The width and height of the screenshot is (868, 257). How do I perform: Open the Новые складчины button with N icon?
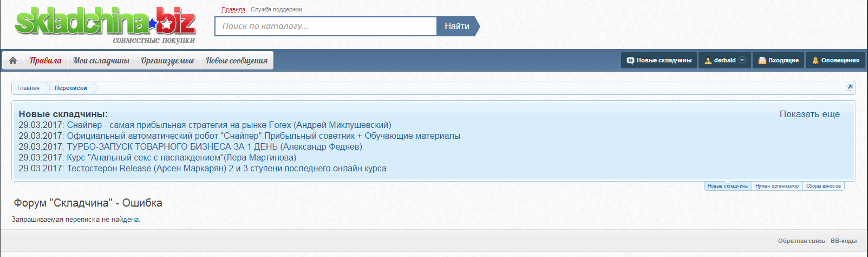point(659,61)
